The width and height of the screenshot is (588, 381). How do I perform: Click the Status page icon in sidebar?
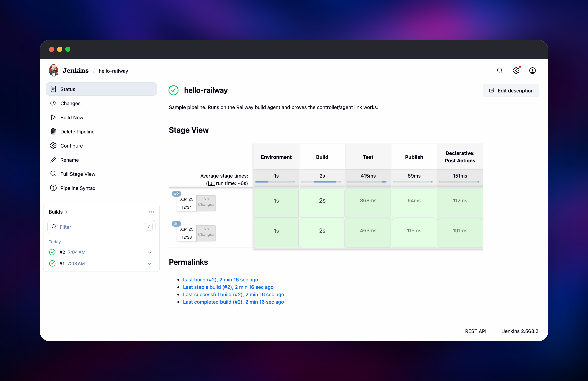[x=53, y=89]
